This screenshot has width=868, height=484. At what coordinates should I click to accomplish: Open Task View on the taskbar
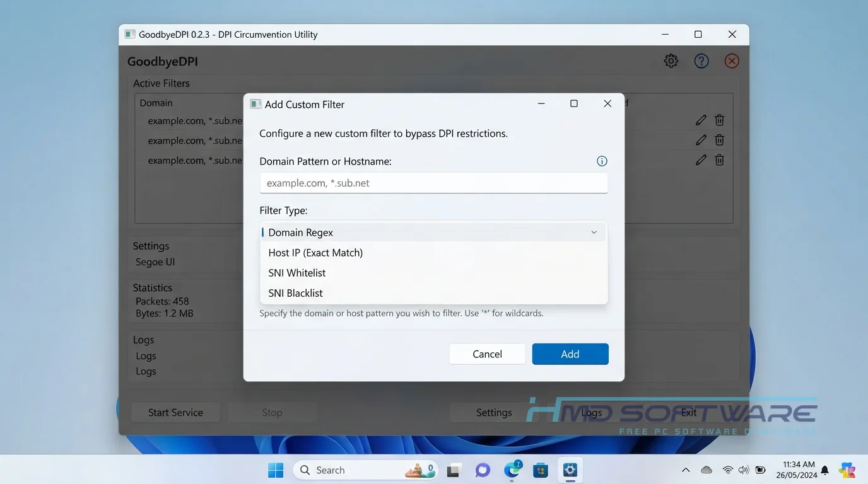click(454, 470)
